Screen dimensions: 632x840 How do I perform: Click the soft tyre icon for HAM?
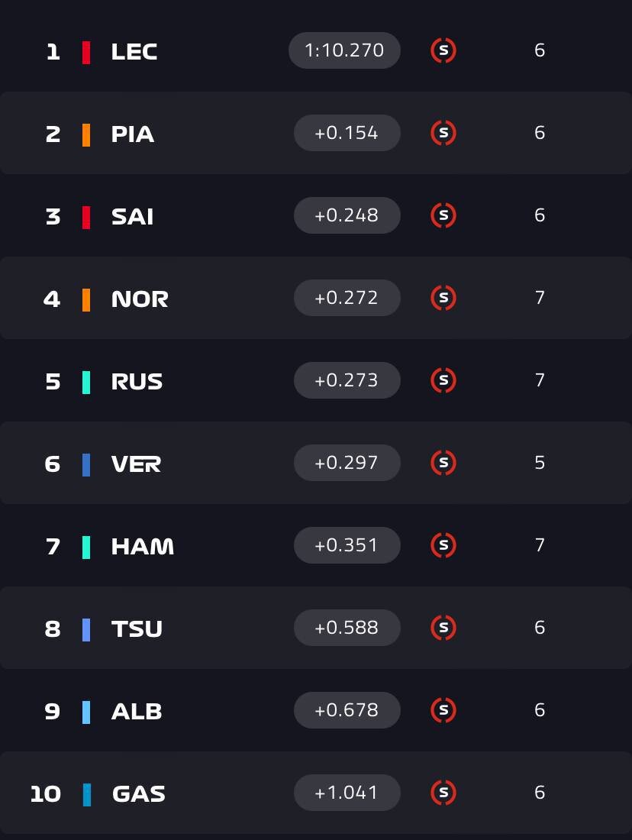pyautogui.click(x=443, y=546)
